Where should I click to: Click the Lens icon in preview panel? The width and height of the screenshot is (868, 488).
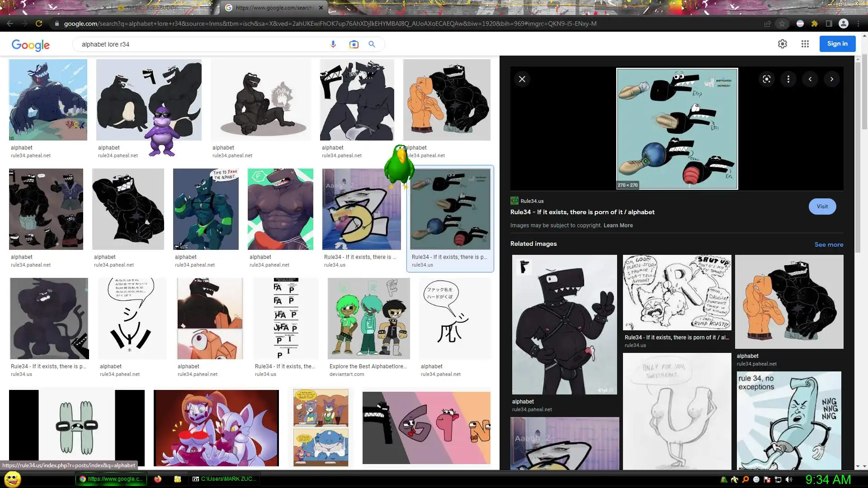(767, 79)
